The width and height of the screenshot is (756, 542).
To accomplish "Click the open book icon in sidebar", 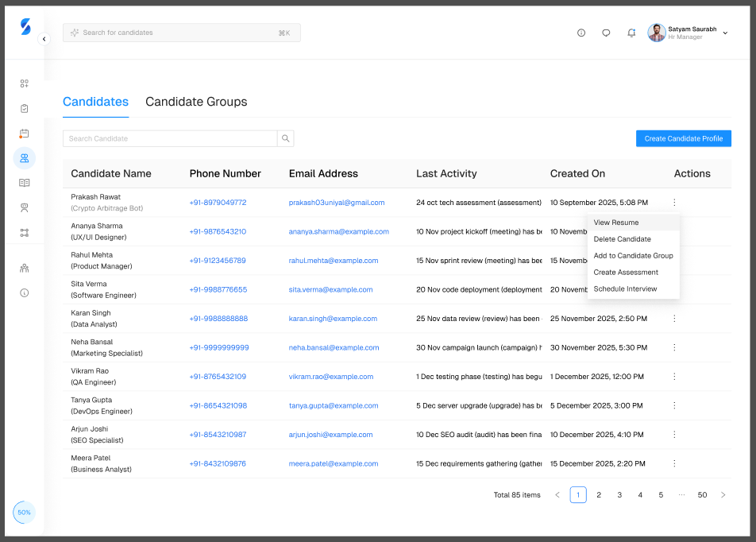I will pos(25,183).
